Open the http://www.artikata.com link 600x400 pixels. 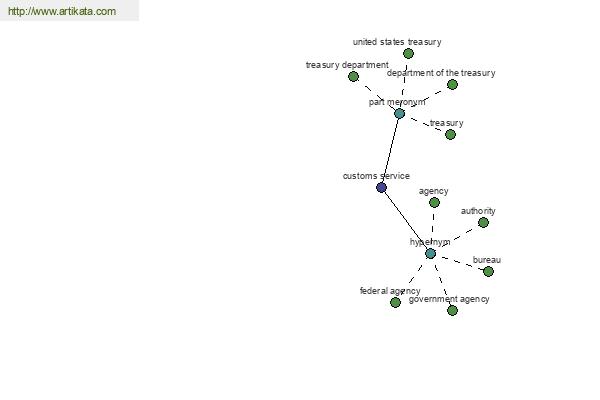(62, 11)
